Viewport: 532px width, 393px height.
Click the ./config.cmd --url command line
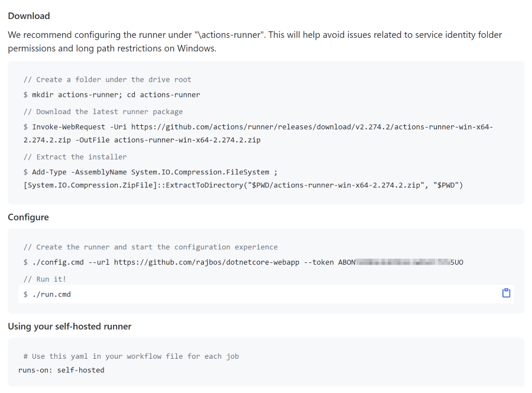pyautogui.click(x=244, y=262)
